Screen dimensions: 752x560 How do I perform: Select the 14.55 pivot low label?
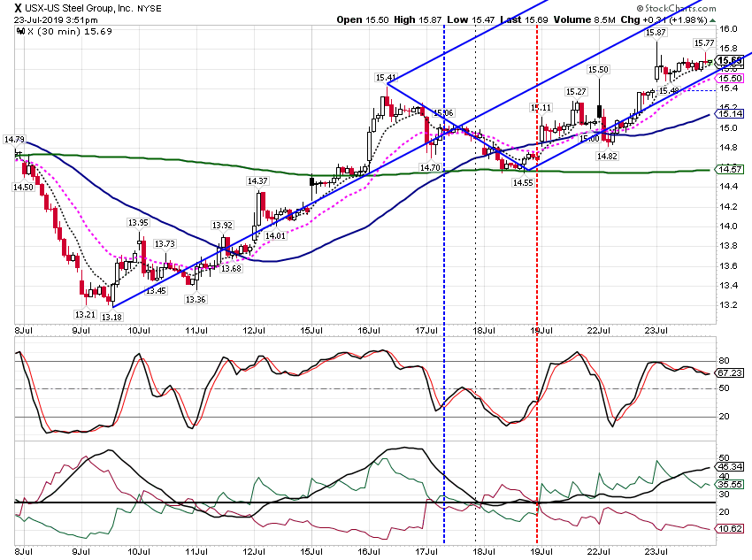tap(523, 182)
